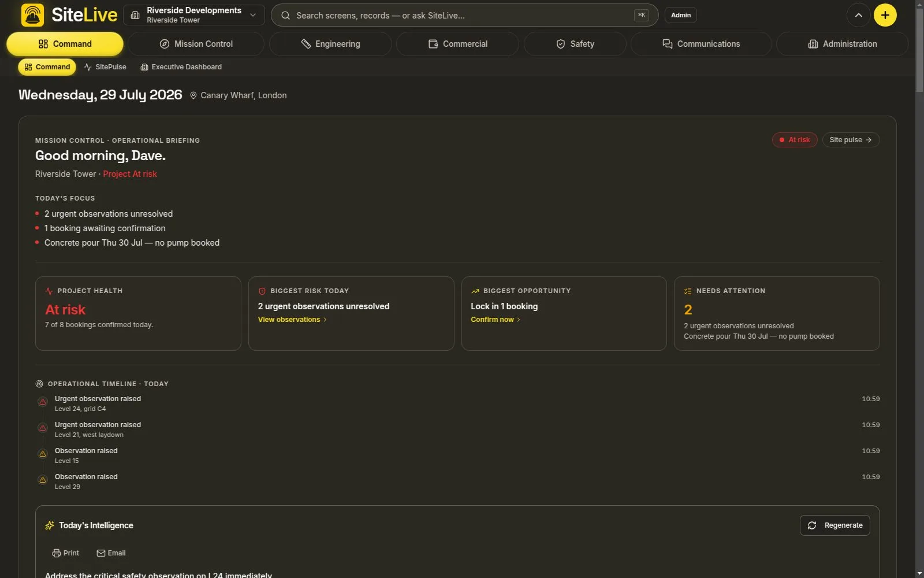Click the sparkle icon beside Today's Intelligence

click(50, 525)
